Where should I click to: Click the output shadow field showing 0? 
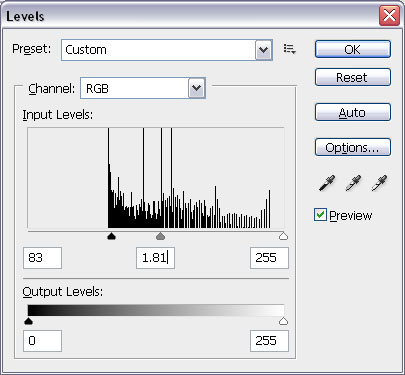[x=42, y=341]
